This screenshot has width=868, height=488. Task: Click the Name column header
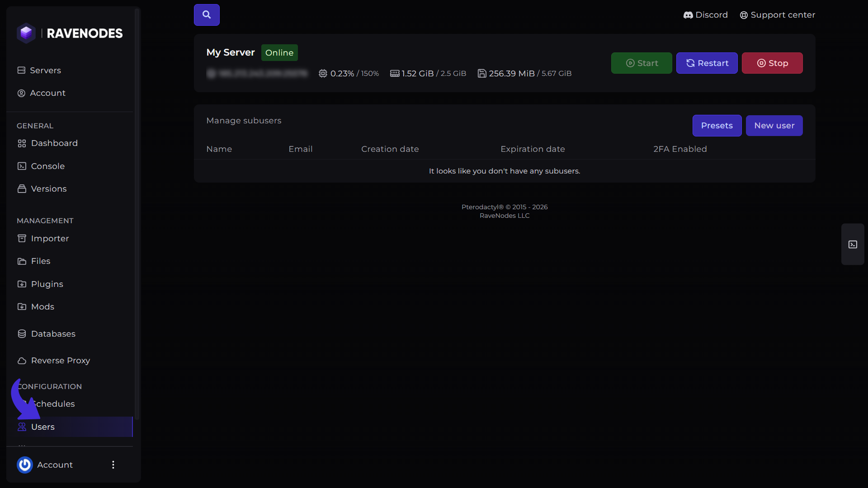coord(219,149)
